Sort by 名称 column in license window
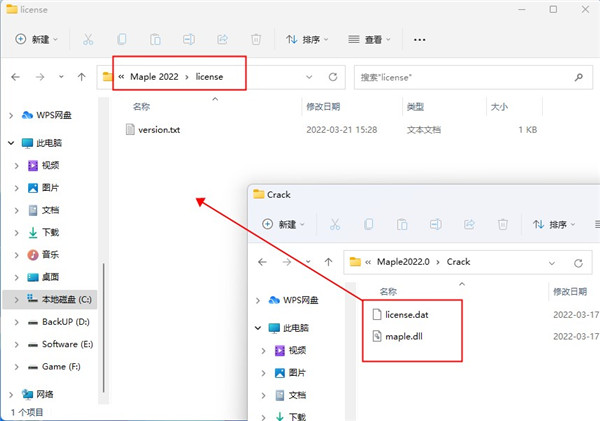The image size is (600, 421). coord(141,106)
